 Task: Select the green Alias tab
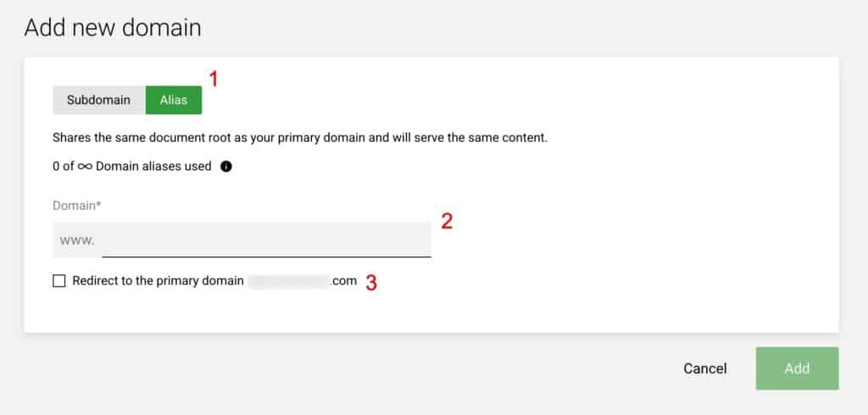[x=174, y=100]
